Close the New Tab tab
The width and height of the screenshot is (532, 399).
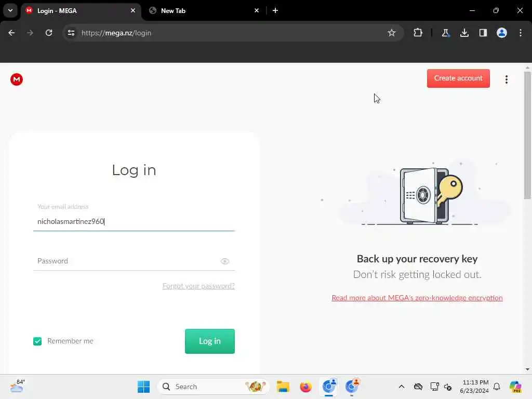[x=257, y=10]
